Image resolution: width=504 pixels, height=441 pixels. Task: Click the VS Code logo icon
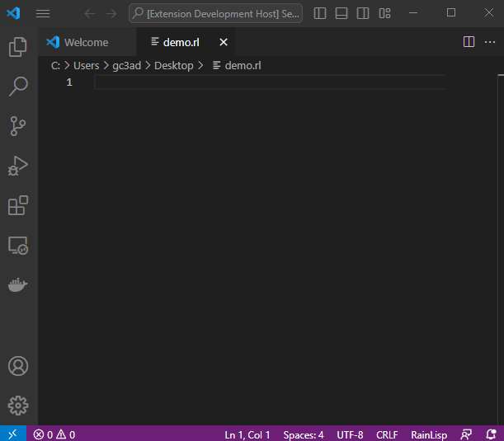click(13, 13)
